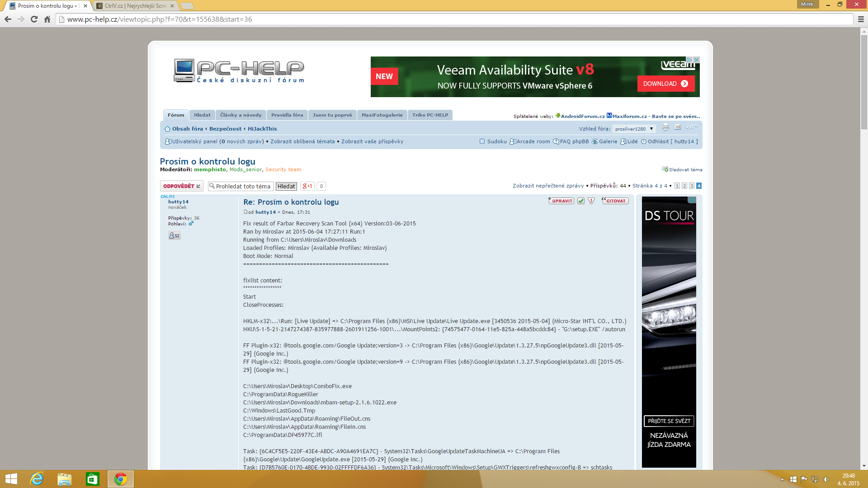Click the ODPOVĚDĚT reply button
This screenshot has width=868, height=488.
click(182, 186)
